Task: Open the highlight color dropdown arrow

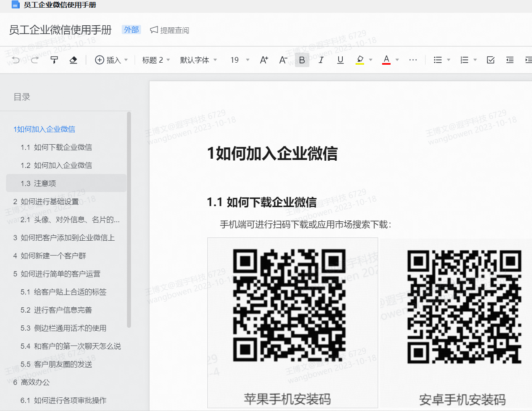Action: (370, 60)
